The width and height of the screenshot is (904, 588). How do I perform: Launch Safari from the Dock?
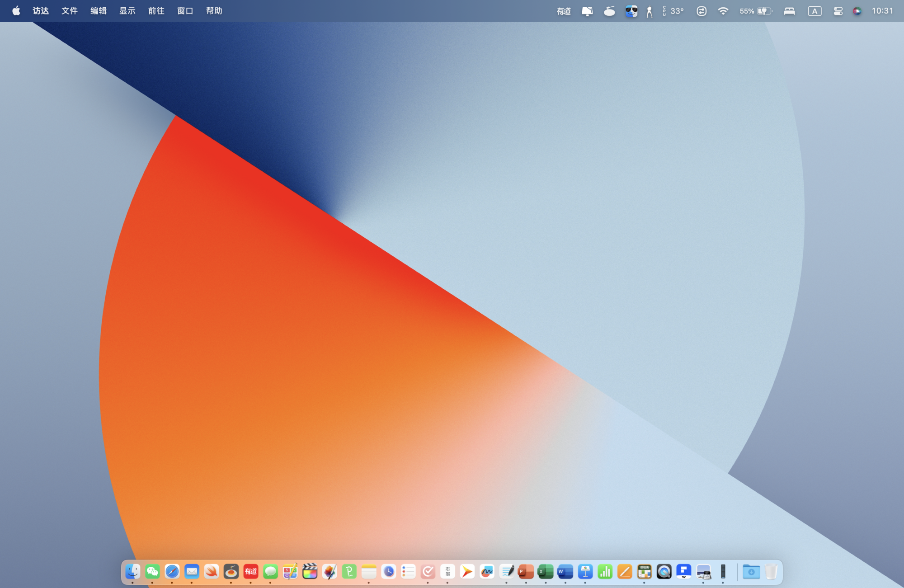pos(172,572)
